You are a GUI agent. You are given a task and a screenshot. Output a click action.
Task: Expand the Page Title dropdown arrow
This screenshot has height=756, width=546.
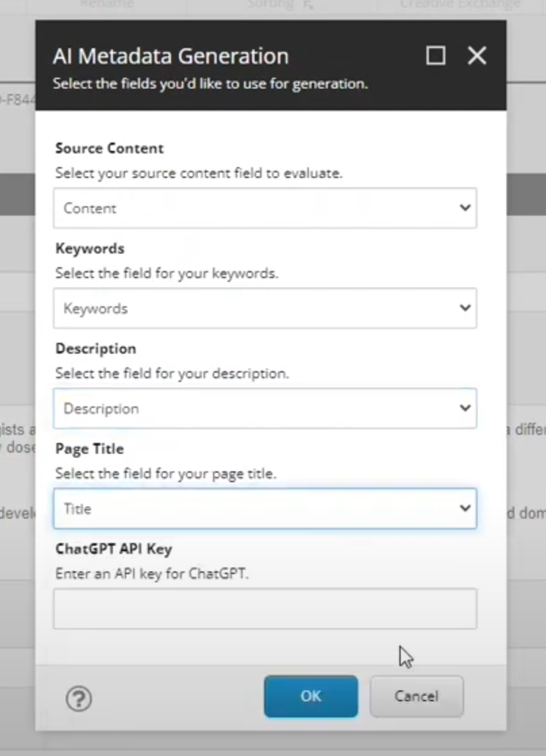pos(465,509)
